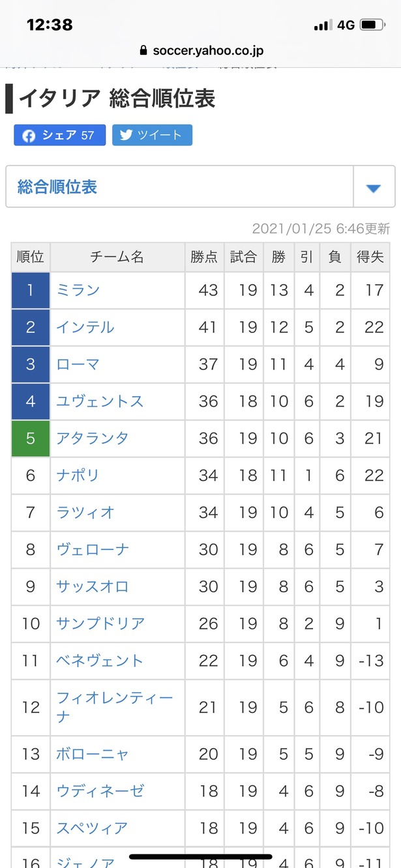Viewport: 401px width, 868px height.
Task: Click the ツイート button
Action: 152,136
